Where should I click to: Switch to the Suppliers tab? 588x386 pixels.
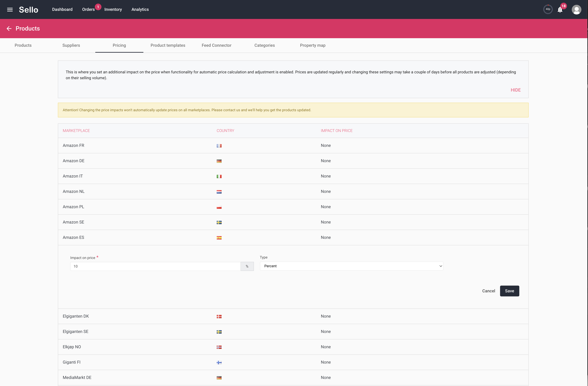pos(71,45)
